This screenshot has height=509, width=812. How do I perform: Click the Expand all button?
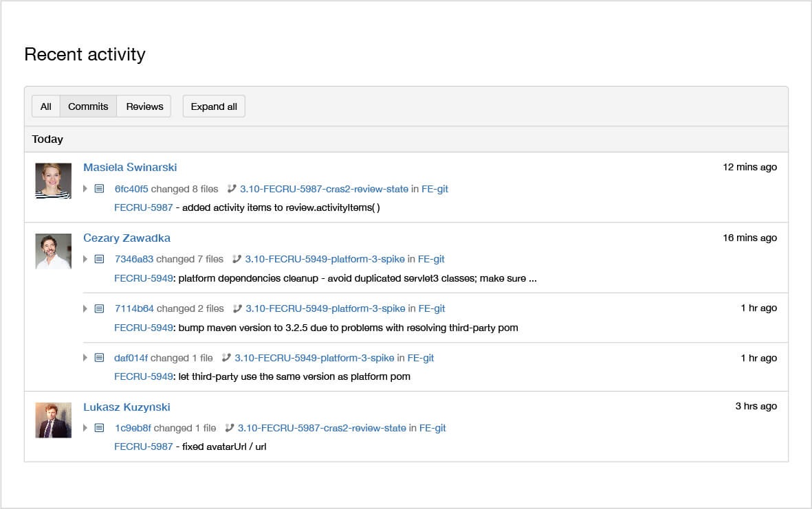(x=213, y=106)
